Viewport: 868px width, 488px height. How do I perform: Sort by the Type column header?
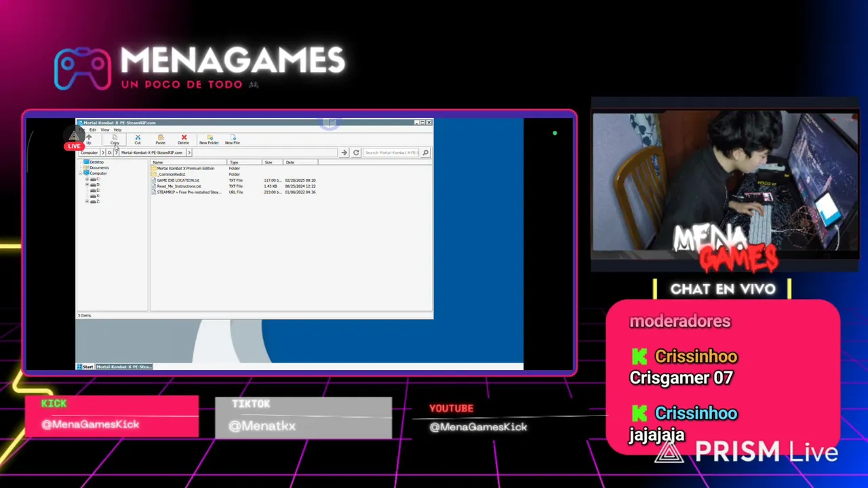pyautogui.click(x=244, y=163)
